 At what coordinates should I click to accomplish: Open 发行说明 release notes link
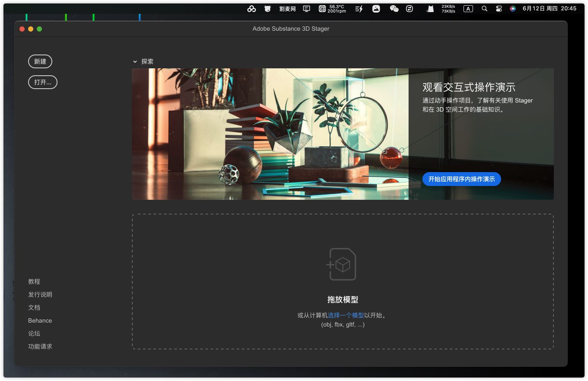point(40,295)
